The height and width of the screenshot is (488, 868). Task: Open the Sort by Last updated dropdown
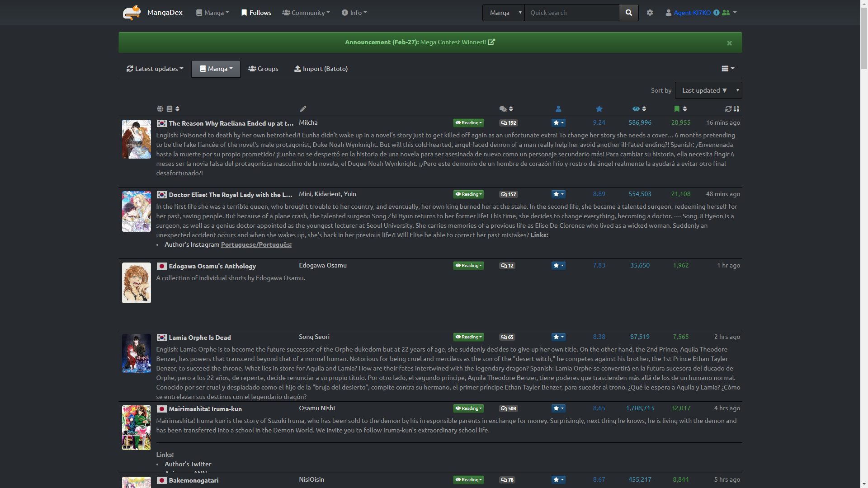pos(708,90)
